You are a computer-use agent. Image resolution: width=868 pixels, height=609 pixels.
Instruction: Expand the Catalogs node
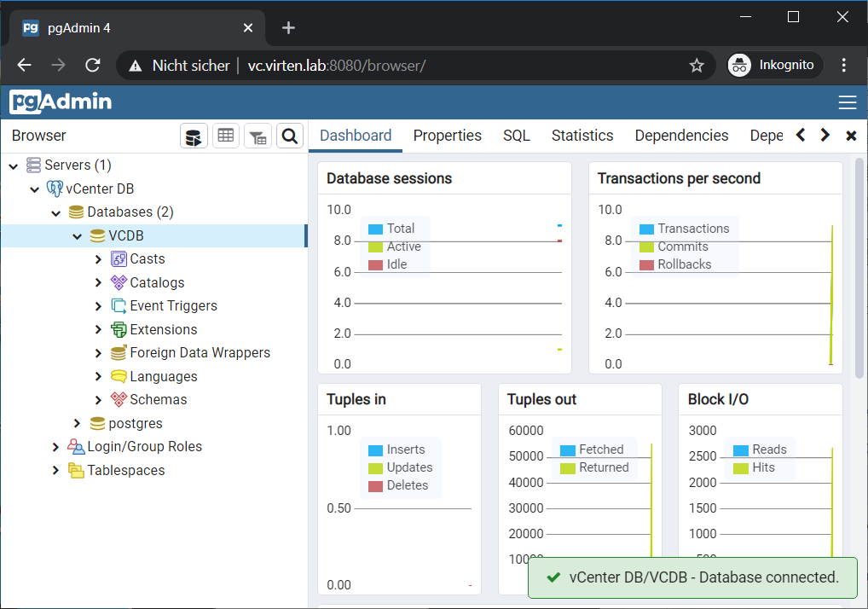[x=99, y=282]
